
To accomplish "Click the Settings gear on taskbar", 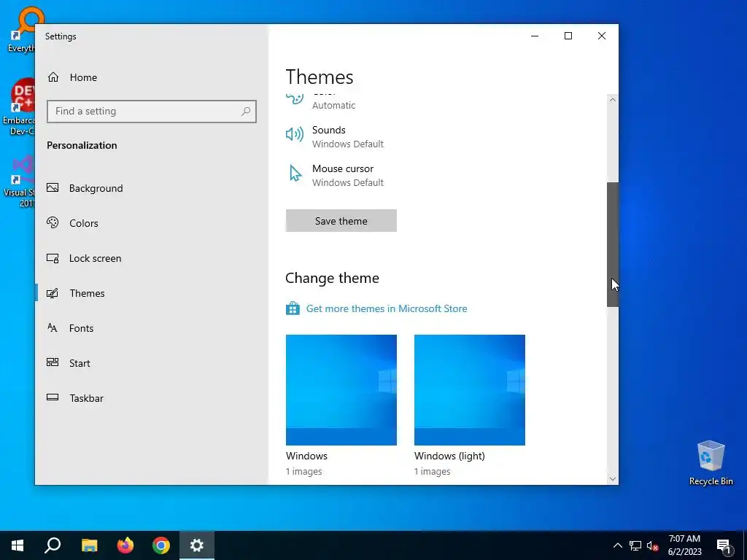I will coord(197,545).
